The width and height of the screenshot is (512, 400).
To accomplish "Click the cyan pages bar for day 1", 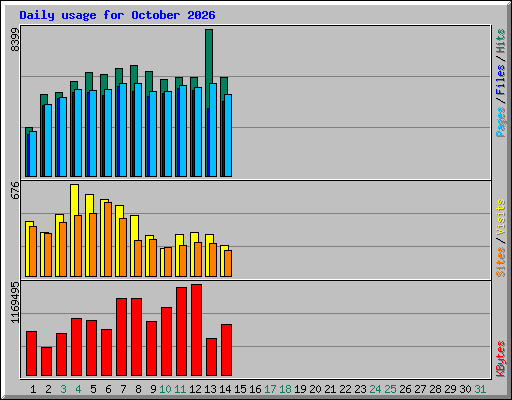I will (x=33, y=154).
